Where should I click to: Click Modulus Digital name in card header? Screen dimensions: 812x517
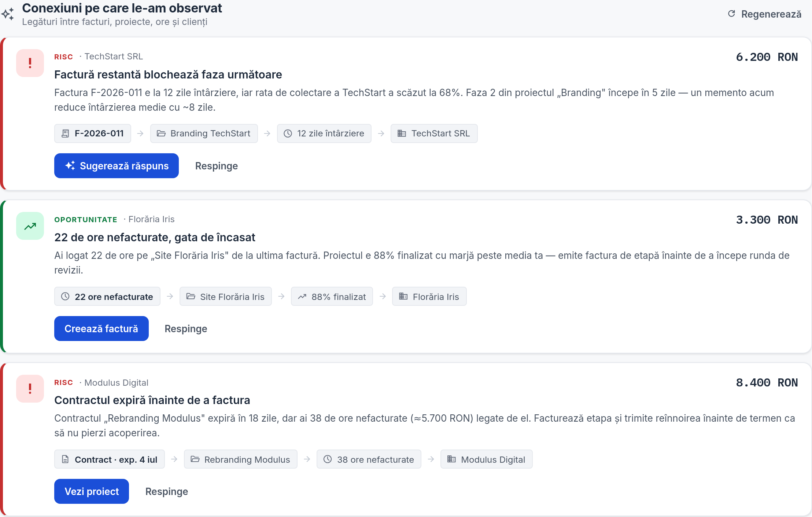[x=116, y=383]
